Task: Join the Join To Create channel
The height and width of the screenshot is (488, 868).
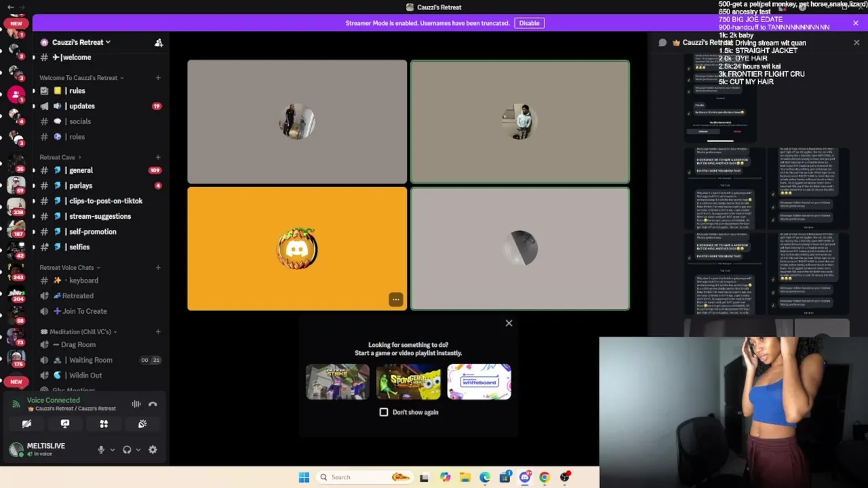Action: click(x=100, y=311)
